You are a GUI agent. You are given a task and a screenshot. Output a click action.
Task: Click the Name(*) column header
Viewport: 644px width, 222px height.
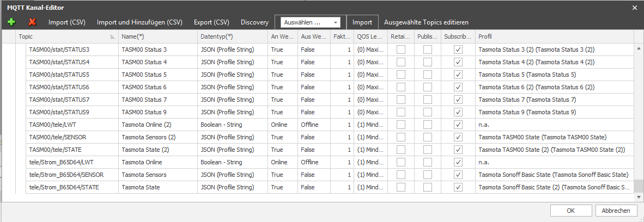[157, 36]
